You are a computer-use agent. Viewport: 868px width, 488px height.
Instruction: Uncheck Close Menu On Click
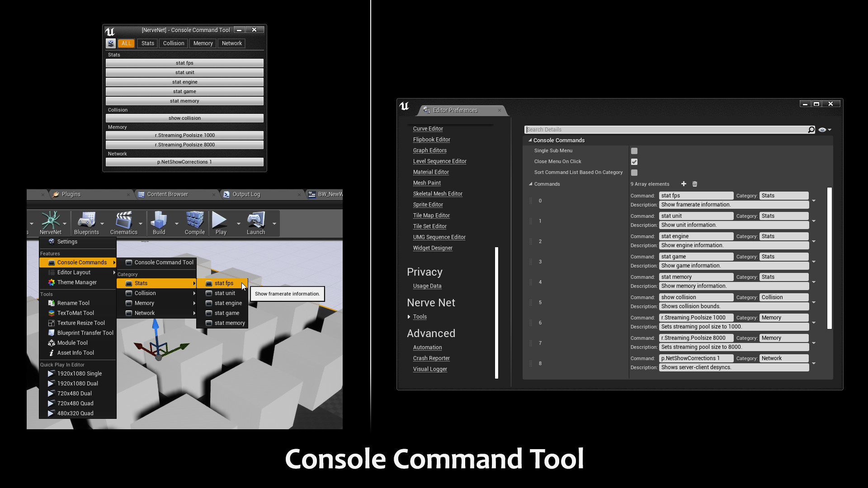click(634, 162)
